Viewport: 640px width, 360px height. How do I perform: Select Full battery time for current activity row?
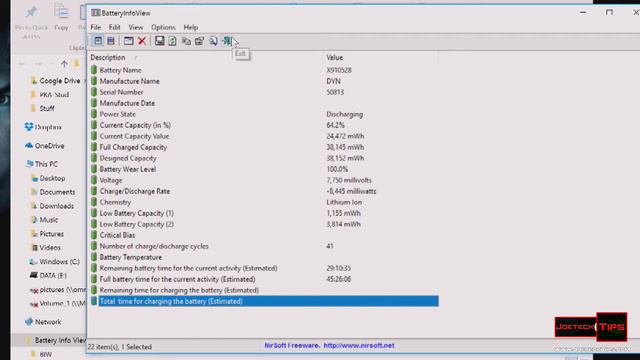[264, 279]
